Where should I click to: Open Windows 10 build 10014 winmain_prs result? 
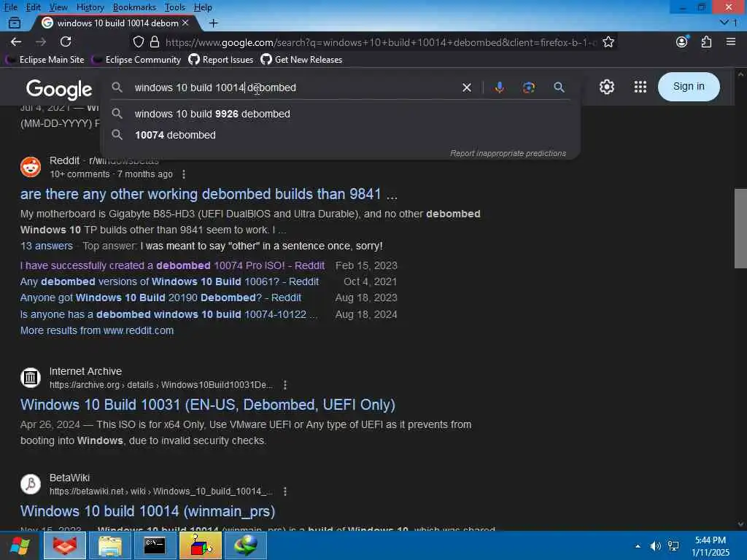pyautogui.click(x=147, y=511)
